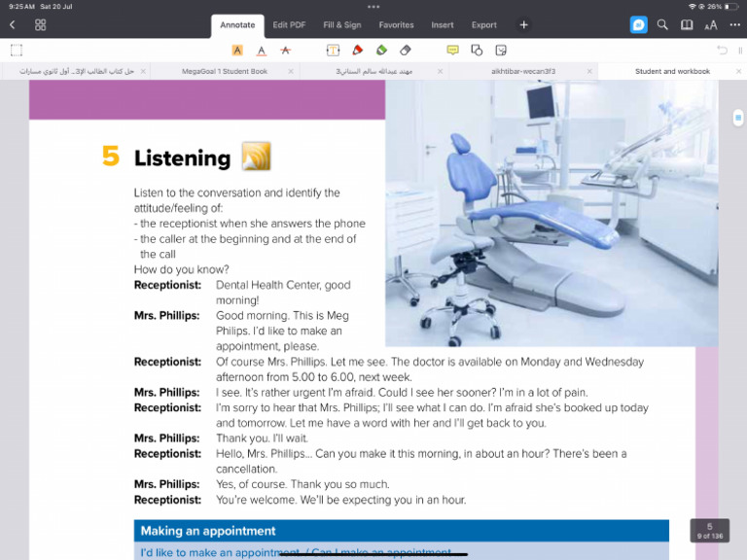Pick the green highlighter marker tool
The image size is (747, 560).
(381, 50)
